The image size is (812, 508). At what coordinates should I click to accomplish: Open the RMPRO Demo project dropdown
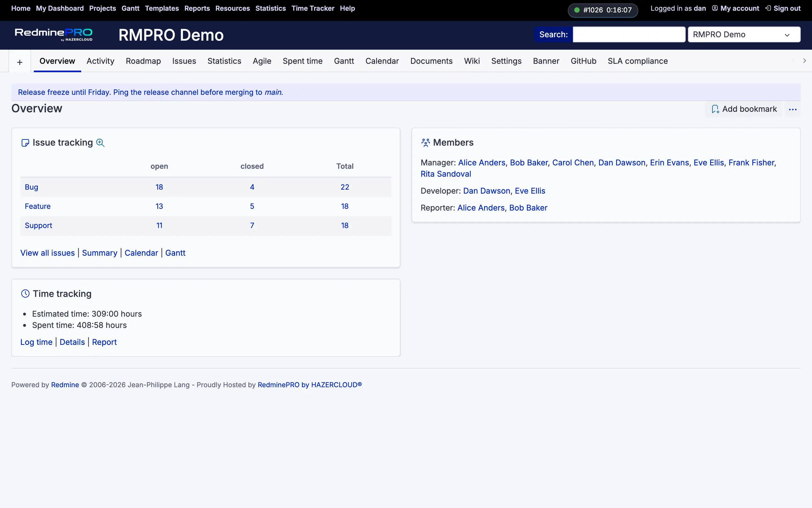tap(744, 35)
